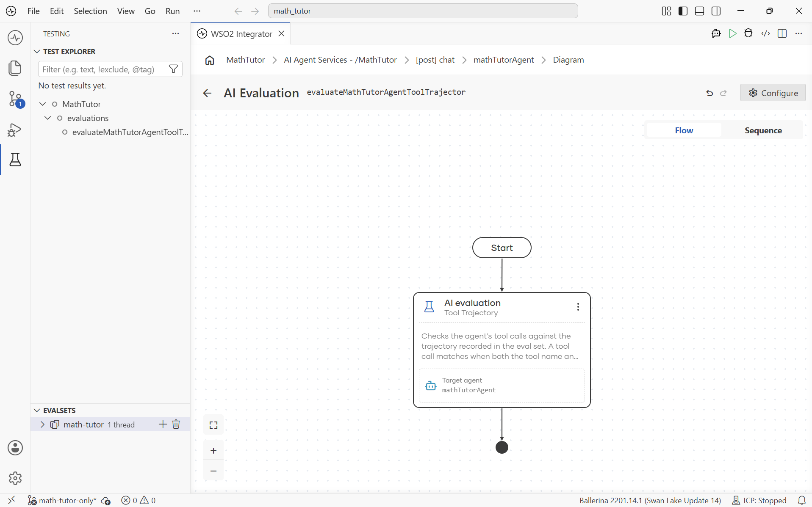Switch to the Sequence view
The height and width of the screenshot is (507, 812).
pos(763,130)
